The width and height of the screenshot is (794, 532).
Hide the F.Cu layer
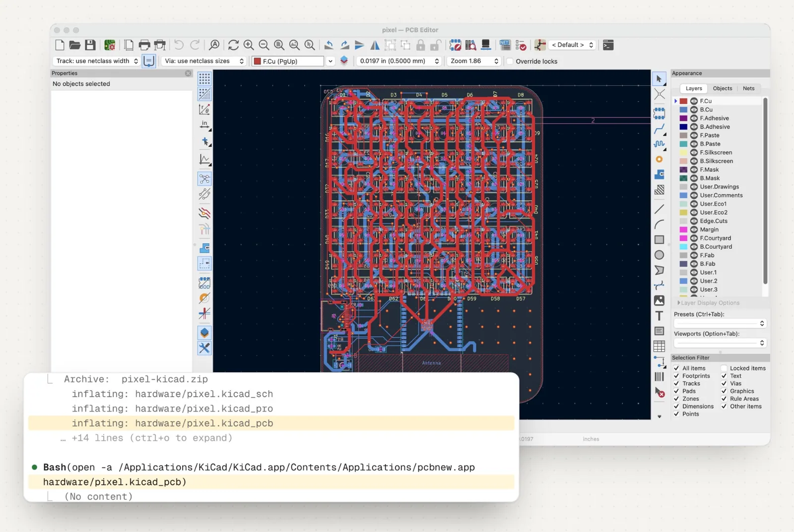(694, 101)
